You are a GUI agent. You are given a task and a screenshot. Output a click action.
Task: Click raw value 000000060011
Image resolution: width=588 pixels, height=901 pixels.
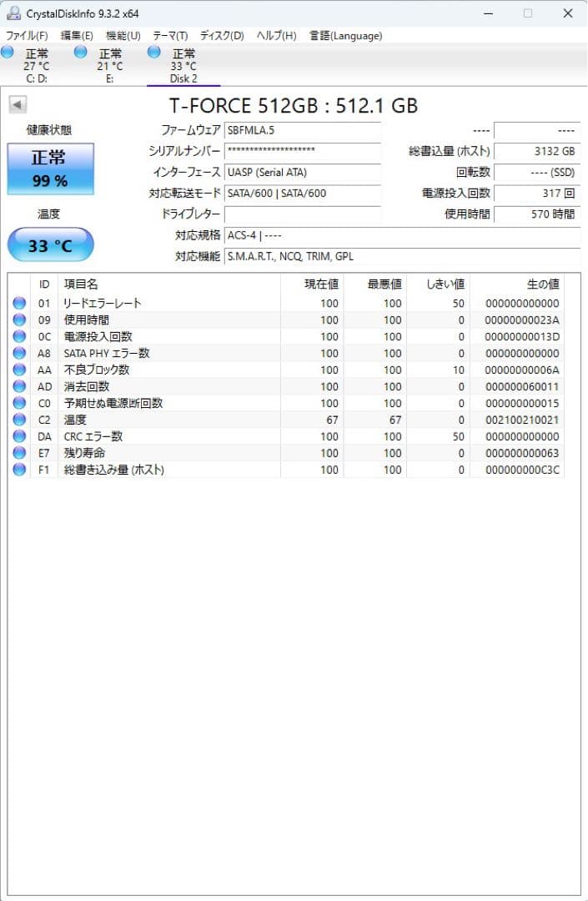tap(522, 387)
